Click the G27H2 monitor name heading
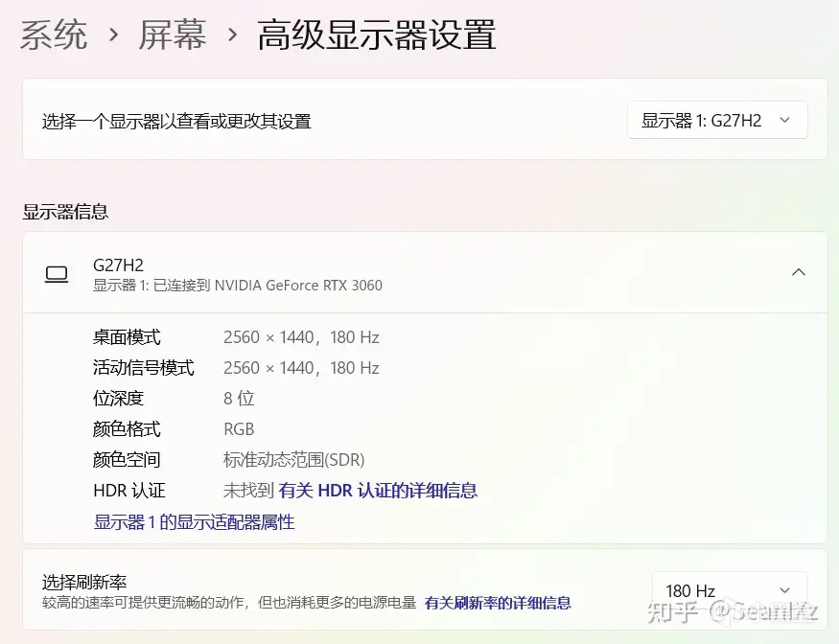 118,265
